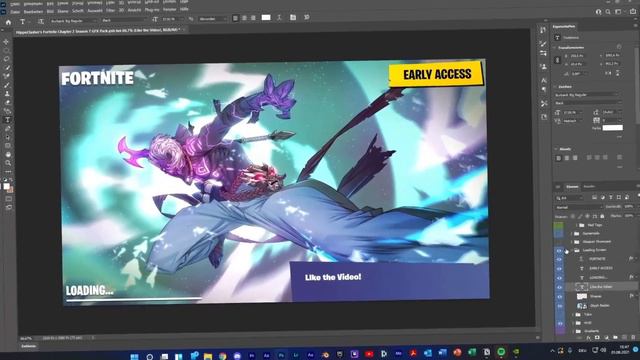Select the open document tab
This screenshot has width=640, height=360.
click(x=100, y=30)
